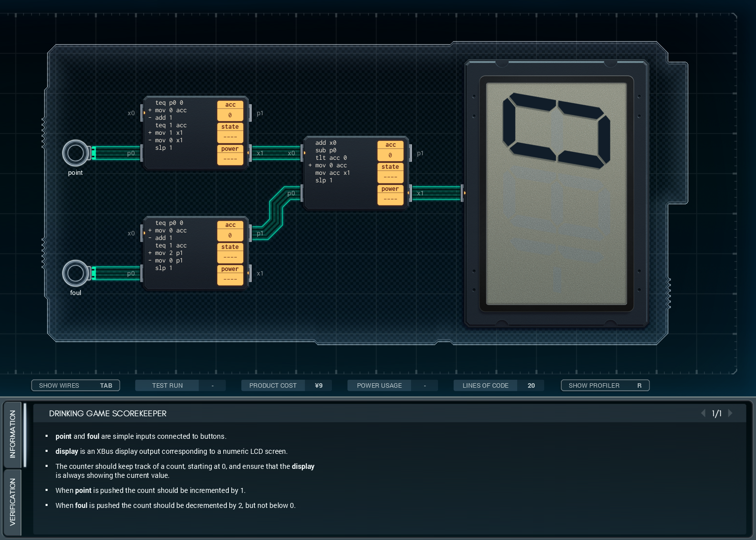Click the foul button input
Viewport: 756px width, 540px height.
[76, 273]
